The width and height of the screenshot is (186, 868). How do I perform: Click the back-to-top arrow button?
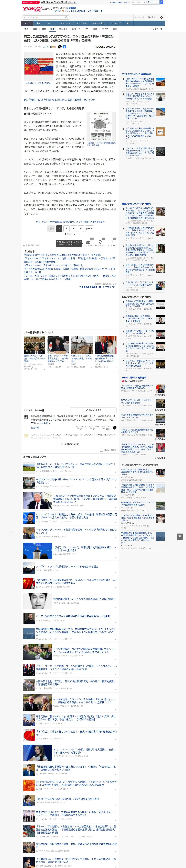point(180,536)
